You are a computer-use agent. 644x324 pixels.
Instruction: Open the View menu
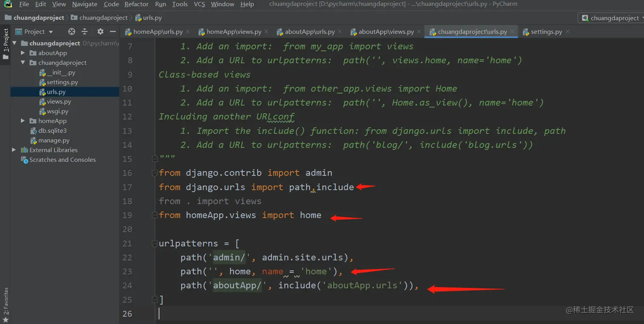click(x=59, y=4)
